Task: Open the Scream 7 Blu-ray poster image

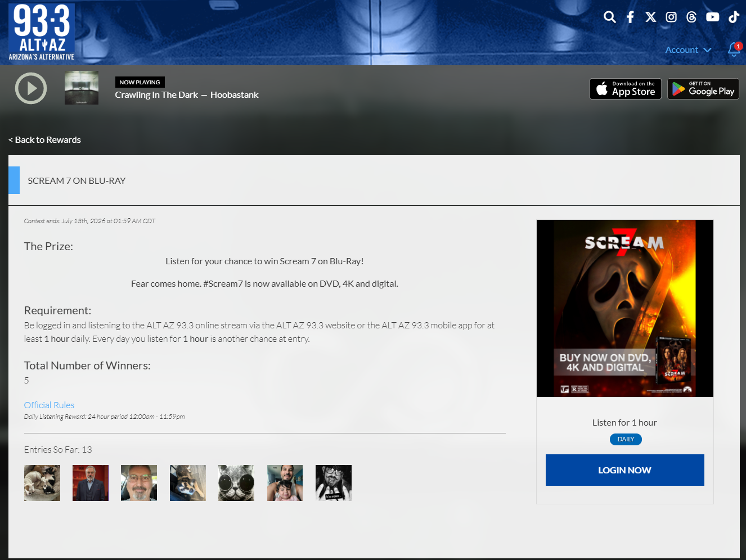Action: pyautogui.click(x=625, y=308)
